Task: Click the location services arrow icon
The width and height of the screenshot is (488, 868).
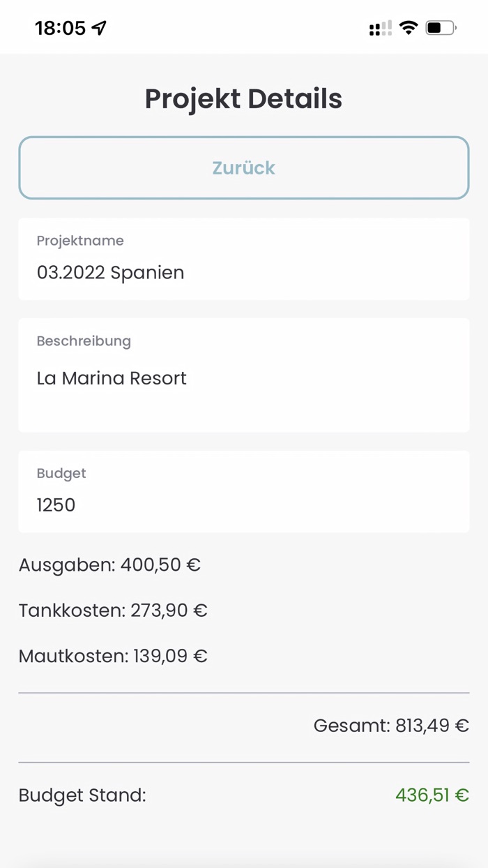Action: point(101,27)
